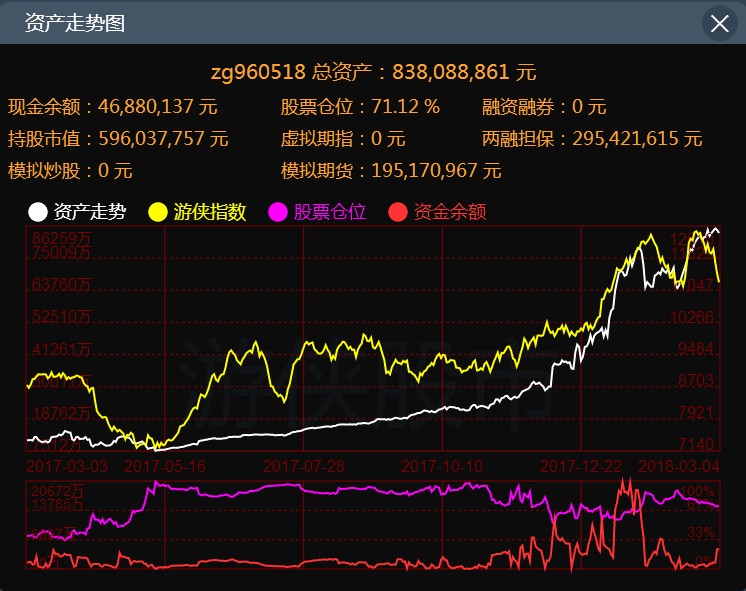This screenshot has height=591, width=746.
Task: Click the 资金余额 legend label
Action: (450, 212)
